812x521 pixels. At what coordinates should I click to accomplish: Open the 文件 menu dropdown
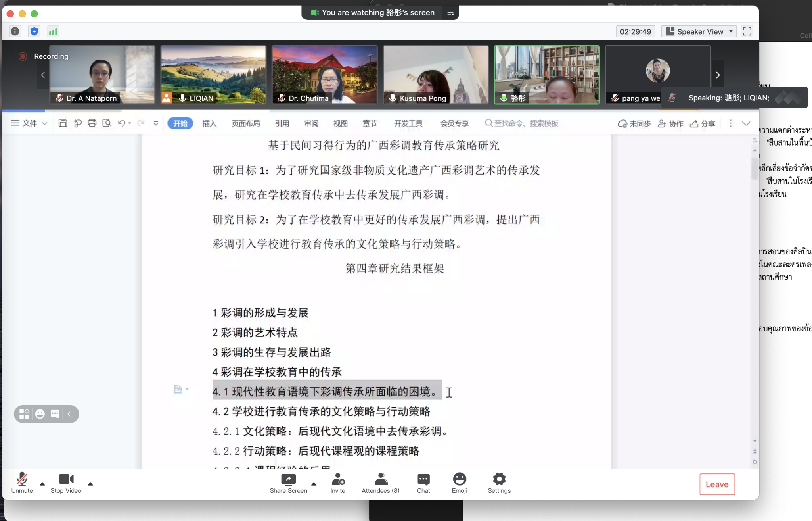point(29,123)
